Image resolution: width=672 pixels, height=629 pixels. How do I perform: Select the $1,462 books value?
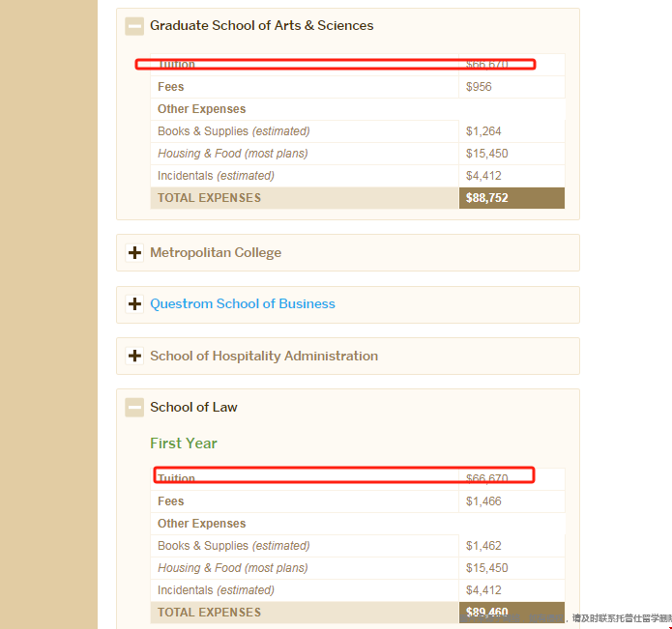click(x=483, y=546)
